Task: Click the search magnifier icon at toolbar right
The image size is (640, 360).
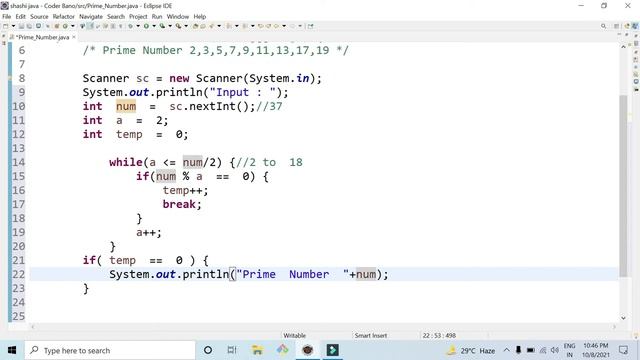Action: pos(603,26)
